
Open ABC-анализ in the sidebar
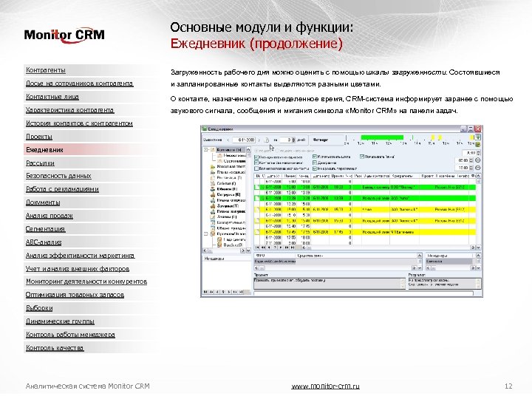[x=44, y=242]
